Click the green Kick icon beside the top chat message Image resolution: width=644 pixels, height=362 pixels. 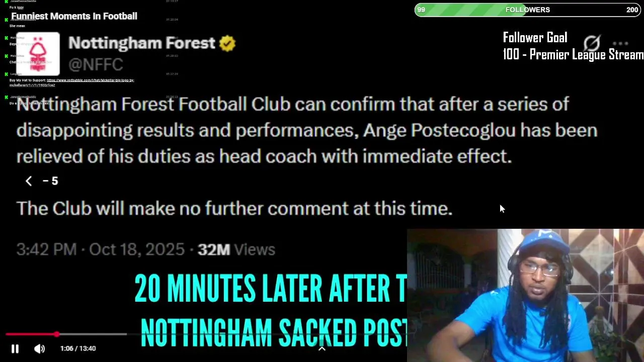click(x=6, y=2)
